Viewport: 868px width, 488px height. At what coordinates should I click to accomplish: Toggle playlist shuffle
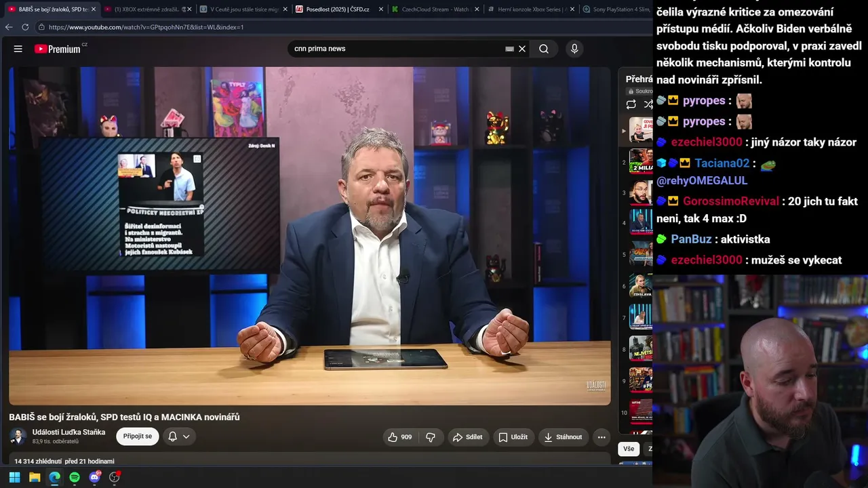click(x=648, y=104)
